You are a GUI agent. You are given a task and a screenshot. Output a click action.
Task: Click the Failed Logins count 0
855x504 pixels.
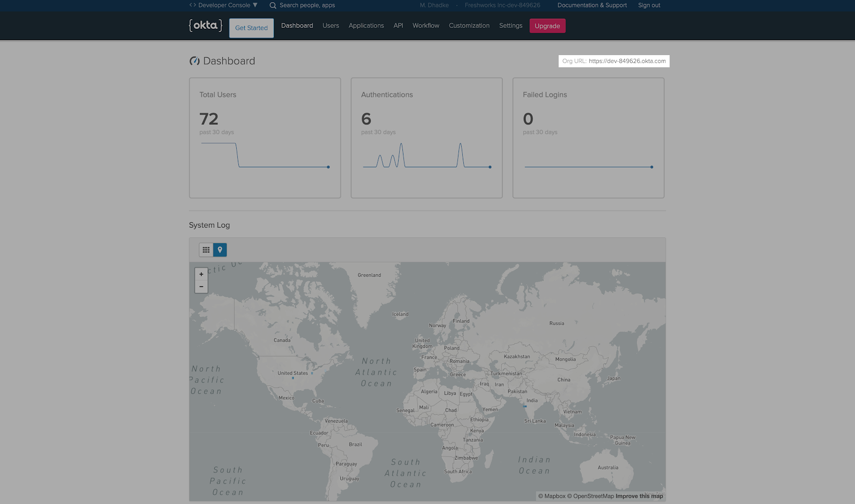coord(528,119)
